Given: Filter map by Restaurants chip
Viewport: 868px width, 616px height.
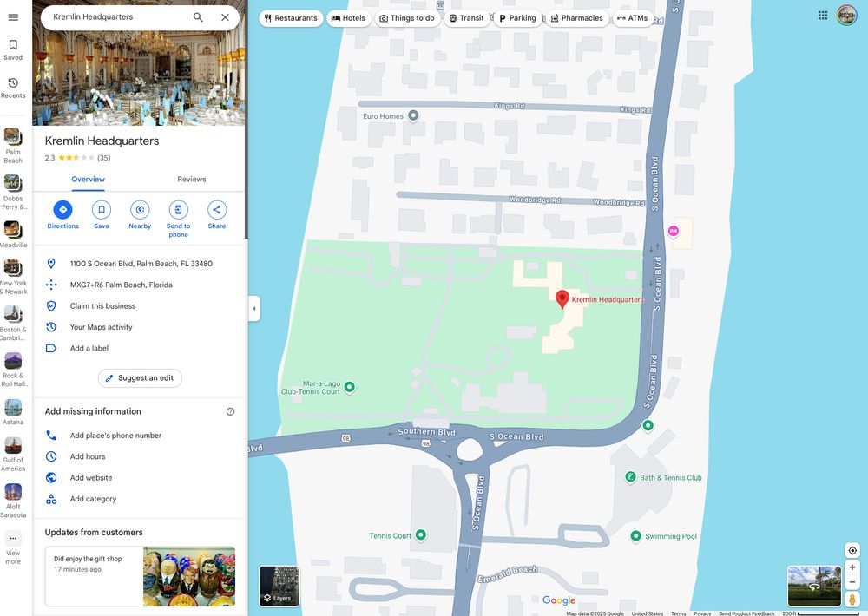Looking at the screenshot, I should (291, 17).
